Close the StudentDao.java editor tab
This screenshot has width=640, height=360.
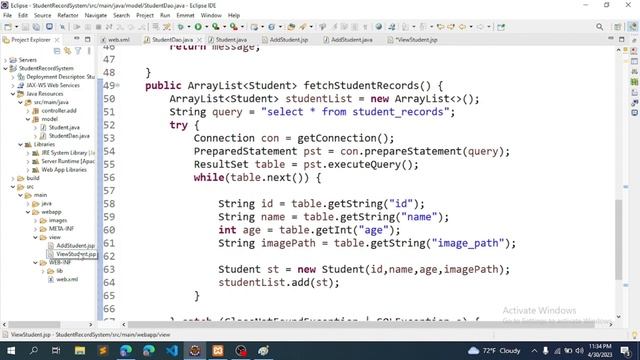coord(199,40)
